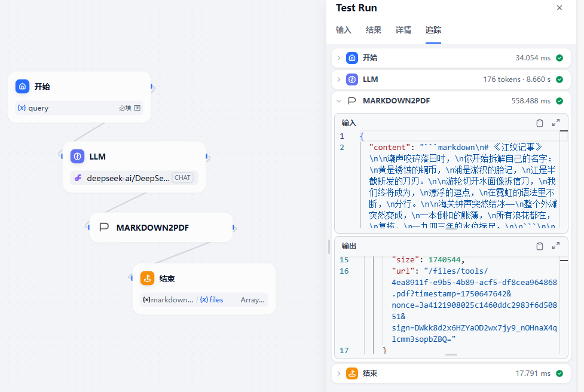
Task: Expand the 输出 panel to fullscreen
Action: click(556, 246)
